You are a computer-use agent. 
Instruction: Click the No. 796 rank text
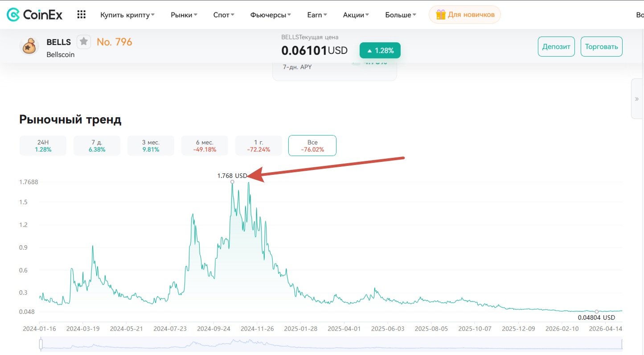click(115, 42)
